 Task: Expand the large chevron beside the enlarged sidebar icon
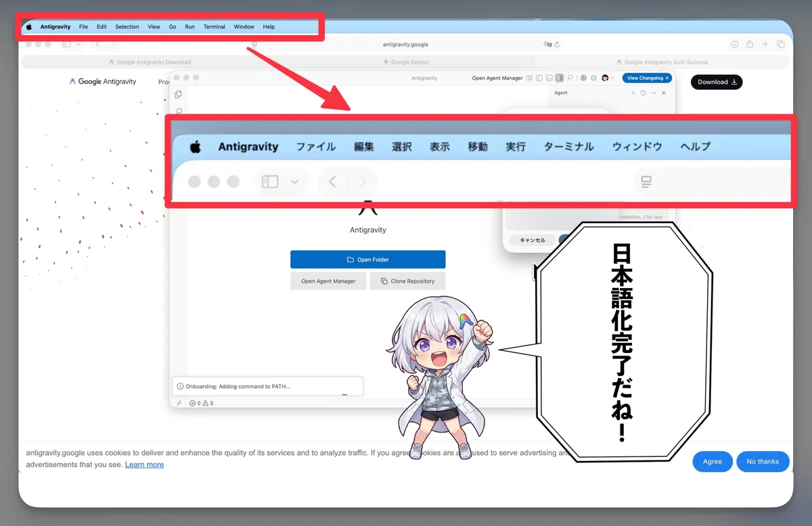294,182
